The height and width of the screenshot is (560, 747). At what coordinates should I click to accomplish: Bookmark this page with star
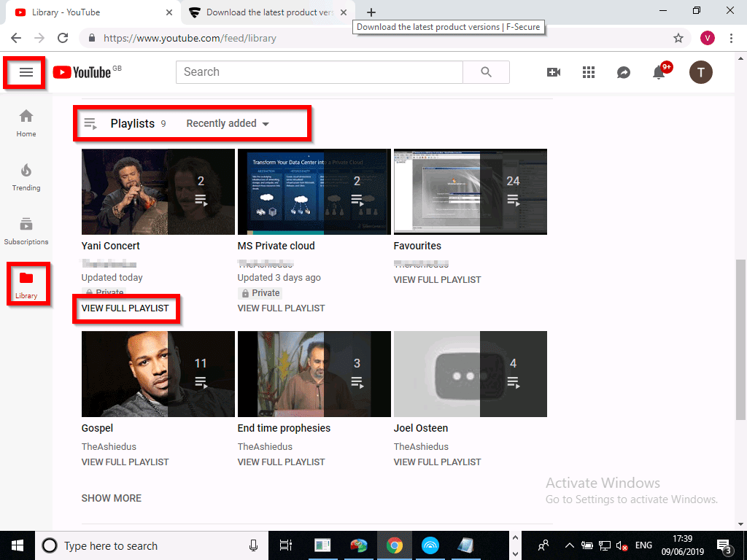coord(678,38)
